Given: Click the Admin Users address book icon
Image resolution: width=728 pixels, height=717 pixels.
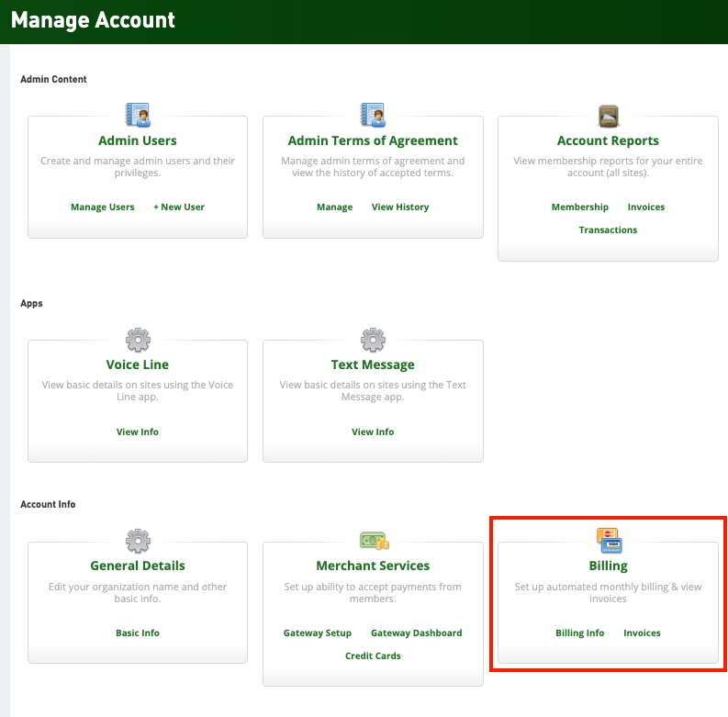Looking at the screenshot, I should 138,115.
